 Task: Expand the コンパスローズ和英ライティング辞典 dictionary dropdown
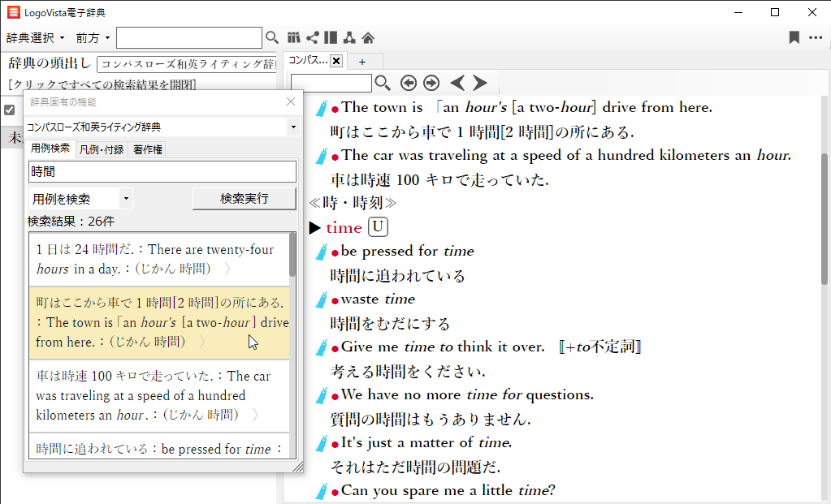(293, 127)
